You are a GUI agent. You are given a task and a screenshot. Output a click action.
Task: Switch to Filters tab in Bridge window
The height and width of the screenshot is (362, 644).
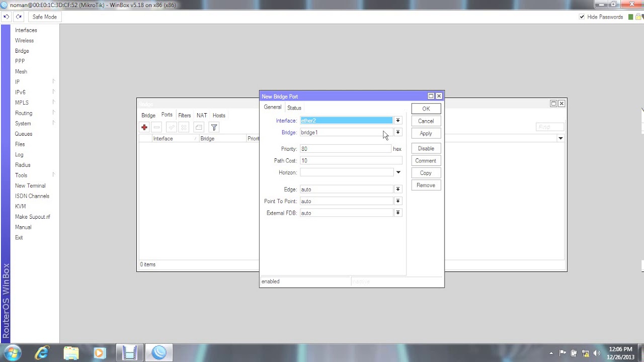point(185,115)
